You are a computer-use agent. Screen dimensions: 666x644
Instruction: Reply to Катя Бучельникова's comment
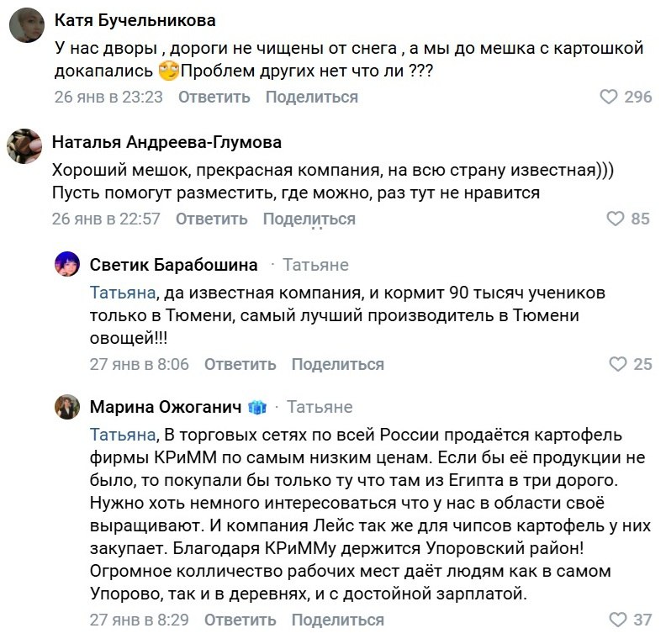[x=214, y=97]
